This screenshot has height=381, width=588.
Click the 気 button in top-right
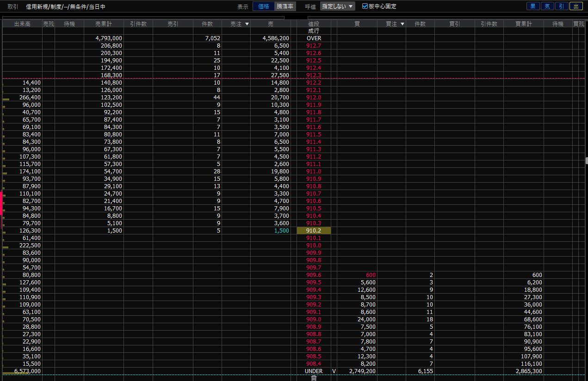[547, 6]
